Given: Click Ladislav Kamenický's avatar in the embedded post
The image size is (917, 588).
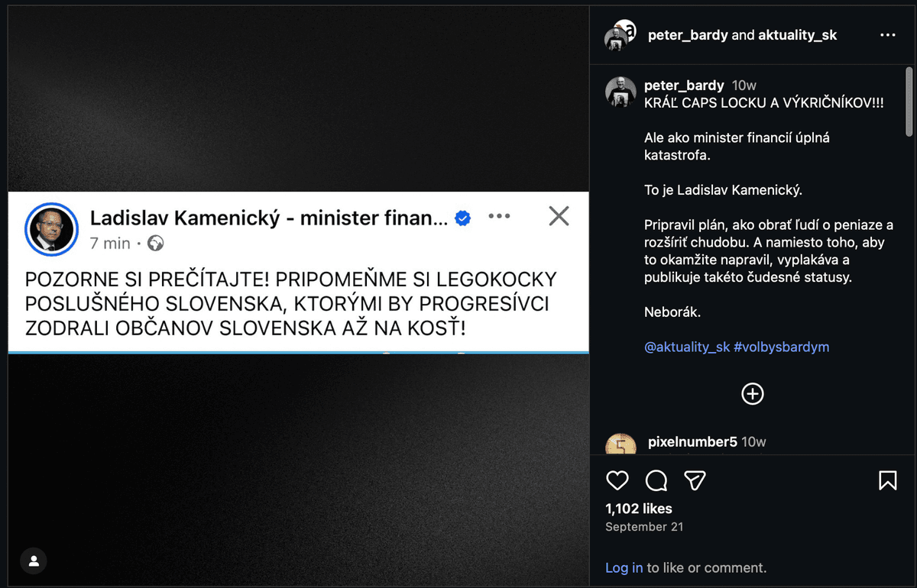Looking at the screenshot, I should tap(51, 229).
